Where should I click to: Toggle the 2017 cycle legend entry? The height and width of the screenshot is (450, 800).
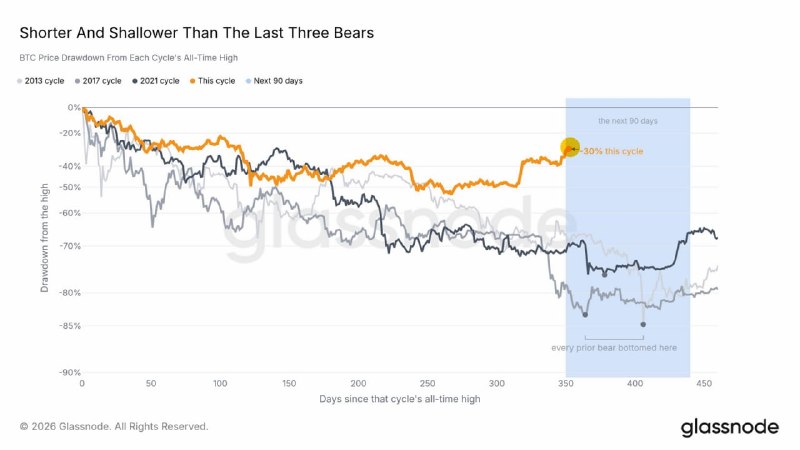[98, 81]
